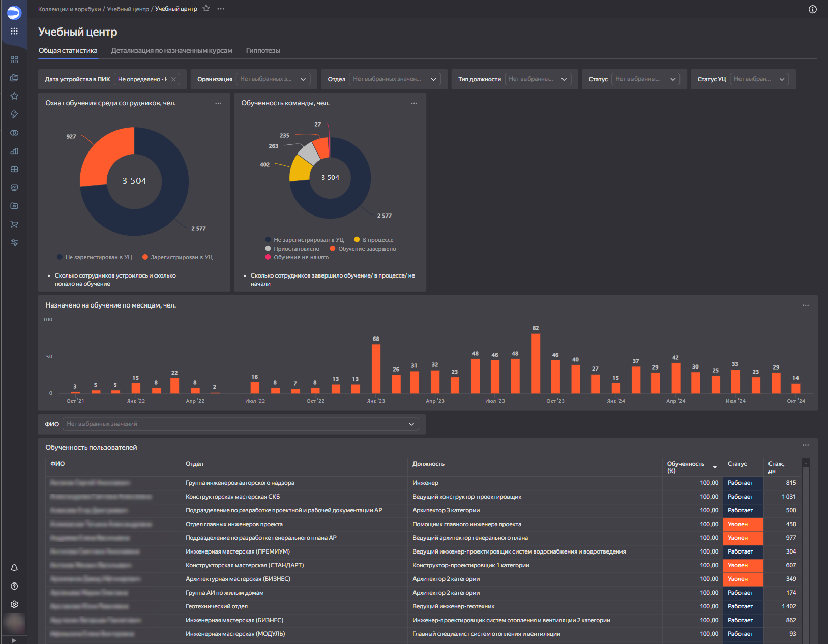
Task: Click the DataLens logo in the sidebar
Action: (x=14, y=12)
